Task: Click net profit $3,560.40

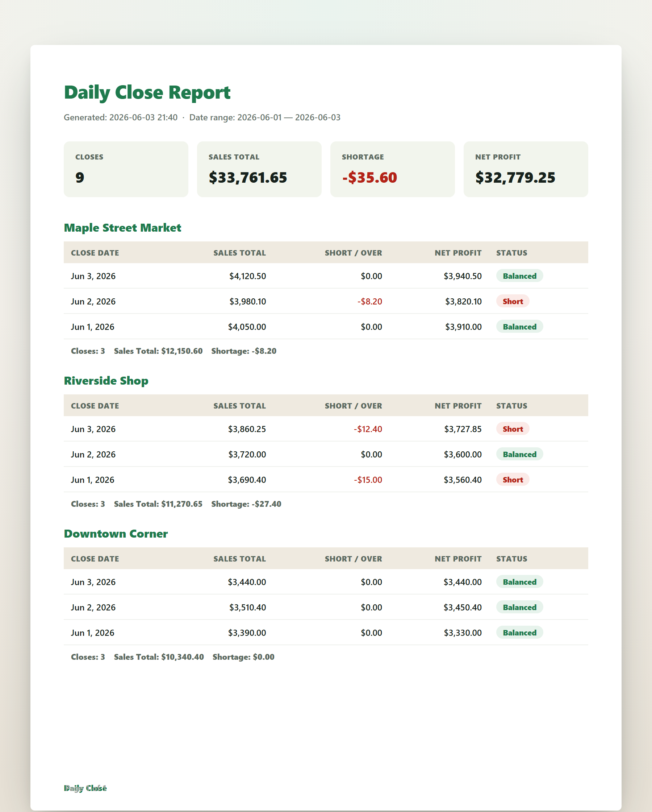Action: click(462, 480)
